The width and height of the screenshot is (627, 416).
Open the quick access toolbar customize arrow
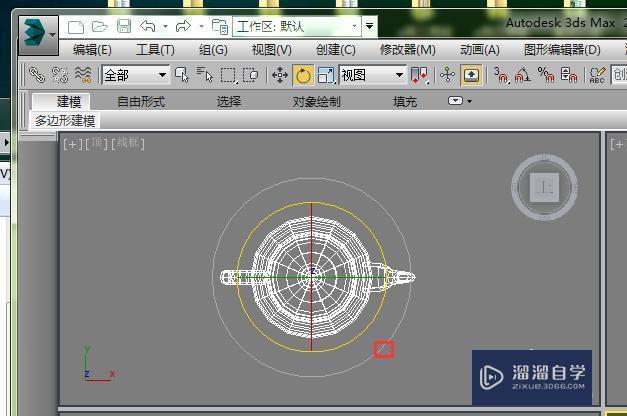click(369, 27)
